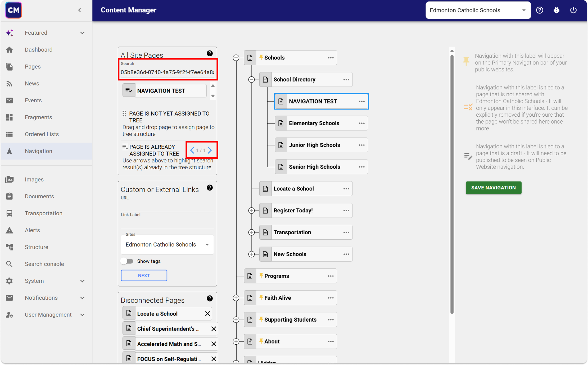588x365 pixels.
Task: Open Fragments in the sidebar
Action: tap(38, 117)
